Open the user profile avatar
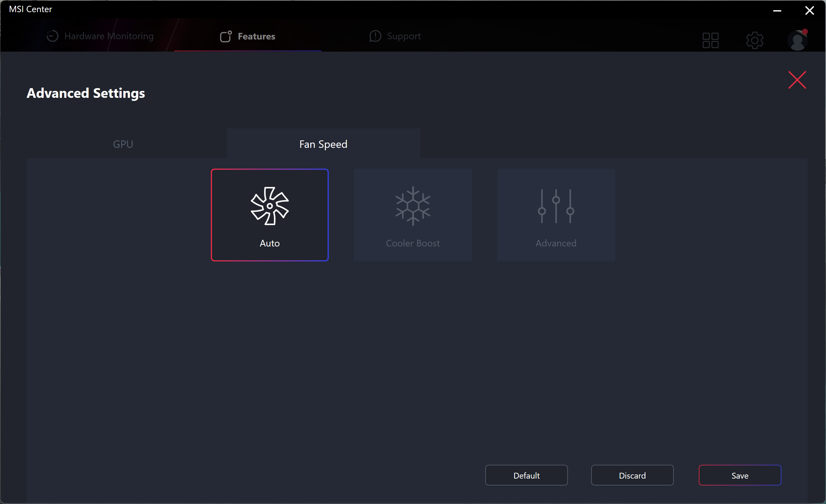Screen dimensions: 826x504 click(798, 40)
